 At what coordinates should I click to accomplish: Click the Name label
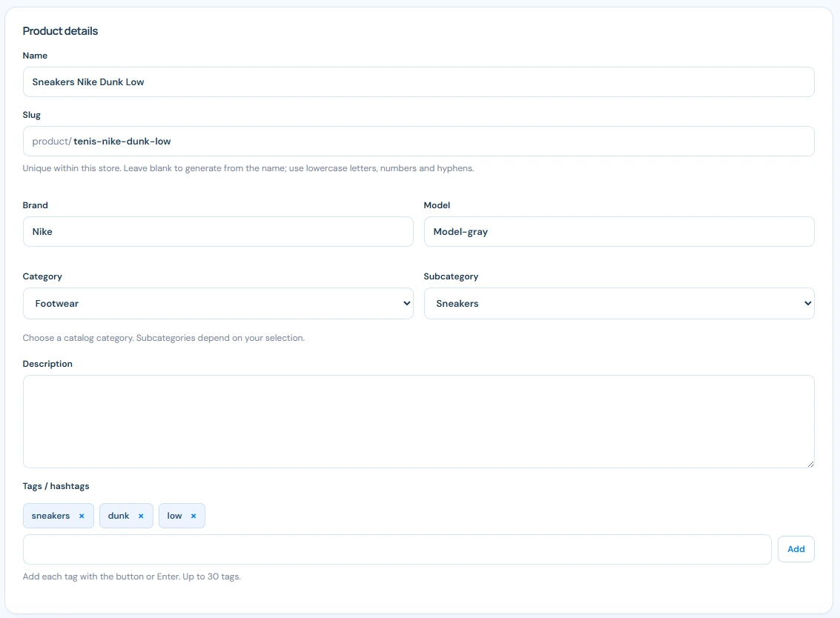pos(35,56)
